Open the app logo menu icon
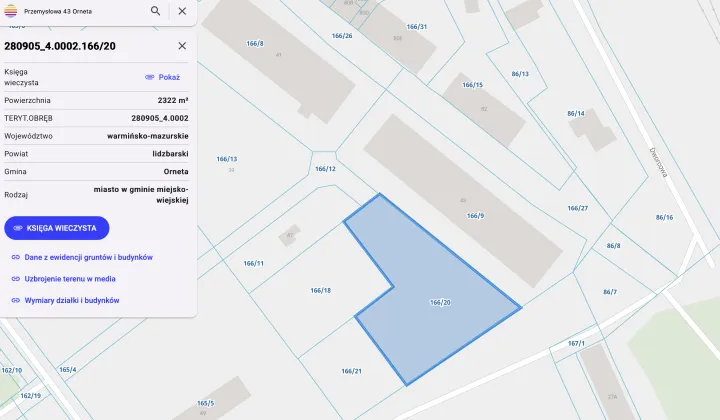Screen dimensions: 720x420 (11, 11)
